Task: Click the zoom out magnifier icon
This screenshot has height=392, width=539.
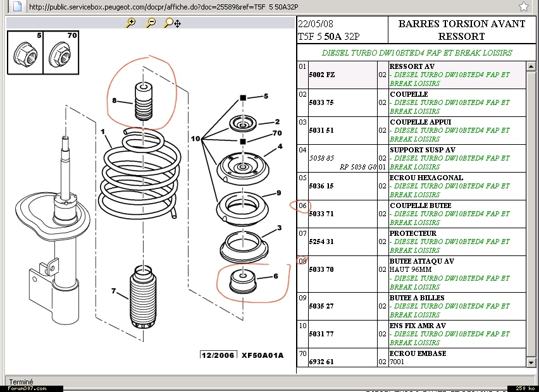Action: tap(151, 23)
